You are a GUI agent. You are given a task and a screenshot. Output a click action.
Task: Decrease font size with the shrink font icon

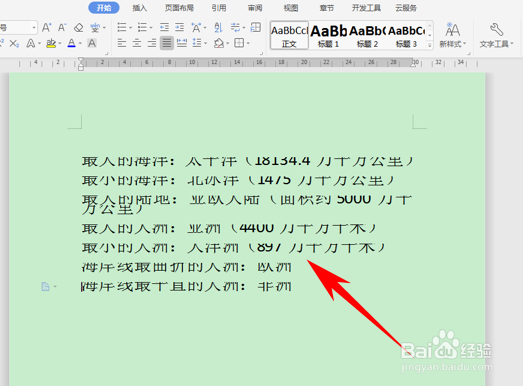[x=62, y=27]
